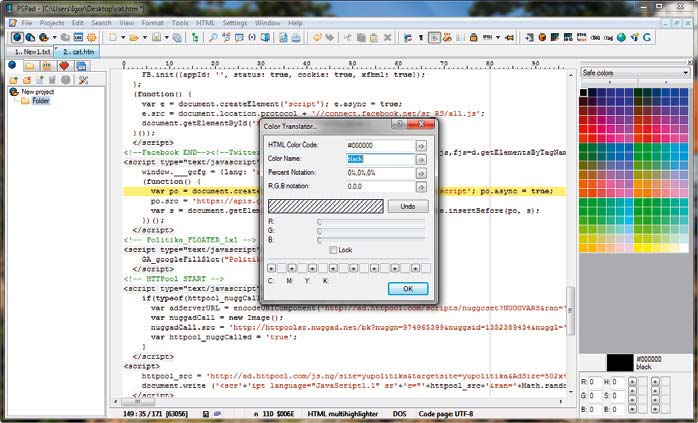Viewport: 698px width, 423px height.
Task: Open the Settings menu
Action: (x=235, y=23)
